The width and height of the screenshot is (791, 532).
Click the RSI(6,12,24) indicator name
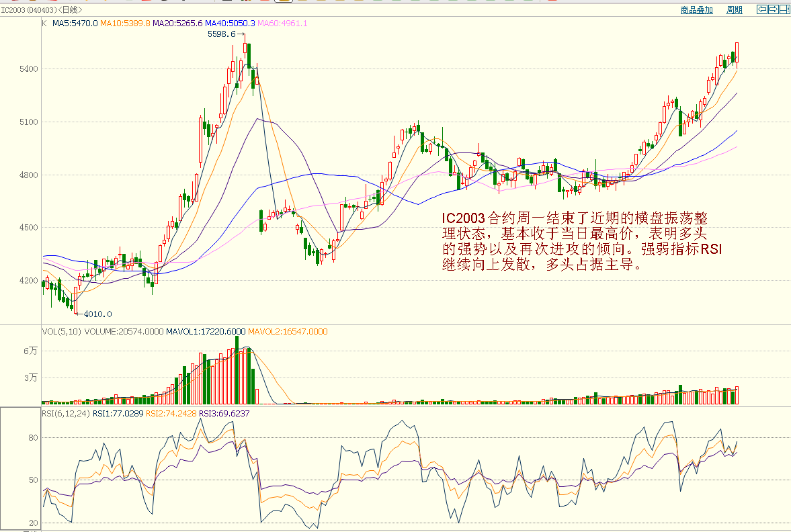[x=65, y=414]
